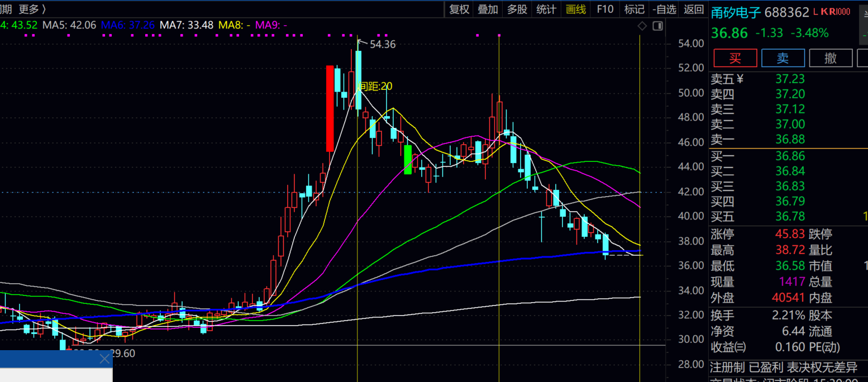Click the 54.36 high price marker
The image size is (868, 382).
(382, 44)
